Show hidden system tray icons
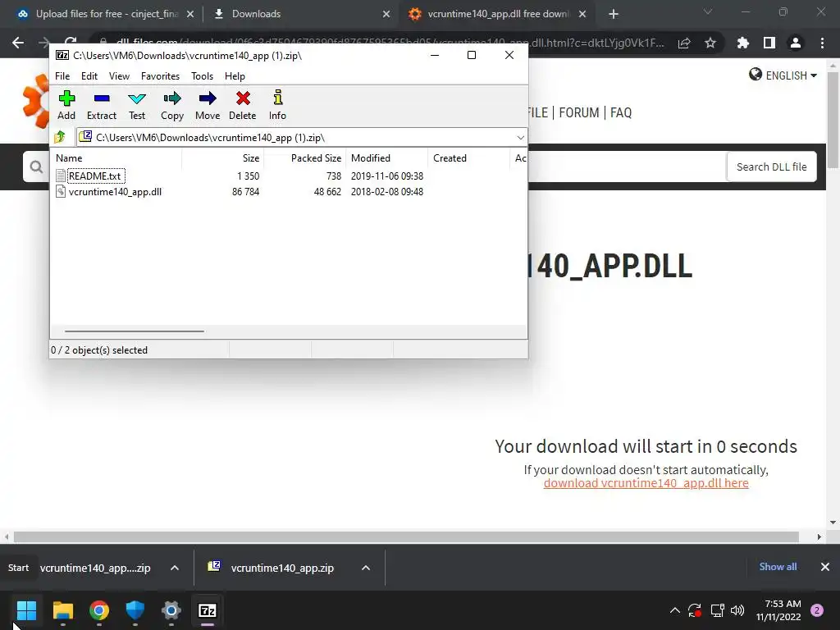Screen dimensions: 840x630 pyautogui.click(x=675, y=610)
